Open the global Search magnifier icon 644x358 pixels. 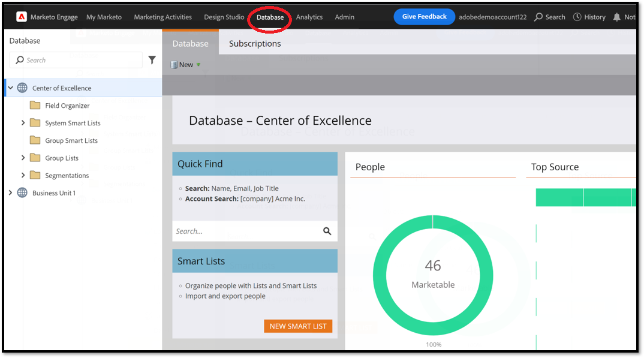point(538,17)
